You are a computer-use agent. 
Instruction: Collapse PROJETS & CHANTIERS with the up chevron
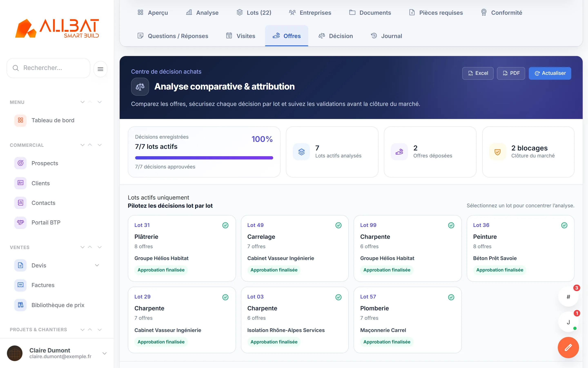coord(90,330)
